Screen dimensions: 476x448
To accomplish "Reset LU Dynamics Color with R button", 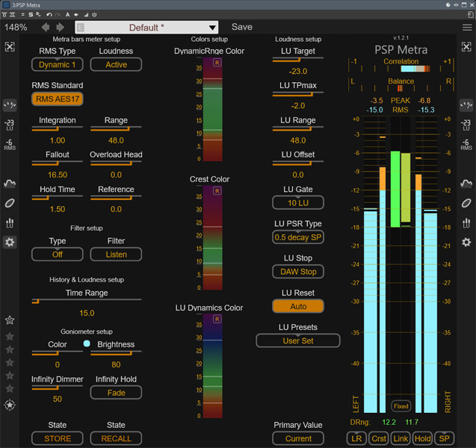I will click(217, 319).
